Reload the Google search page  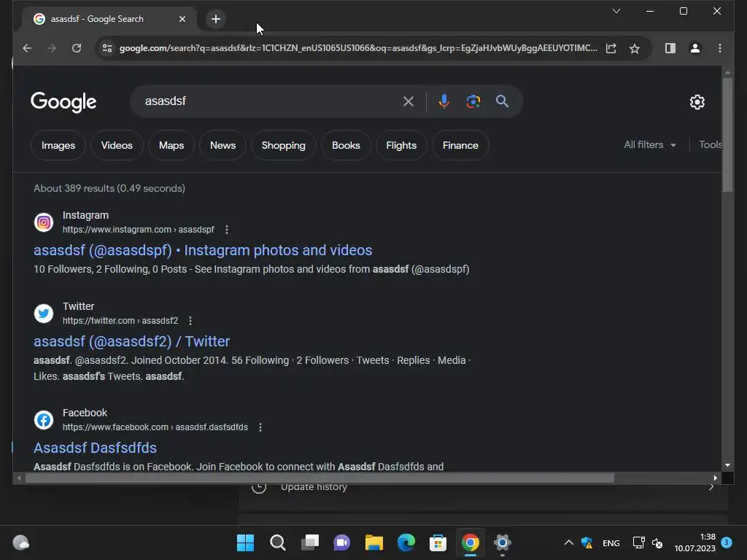click(76, 48)
